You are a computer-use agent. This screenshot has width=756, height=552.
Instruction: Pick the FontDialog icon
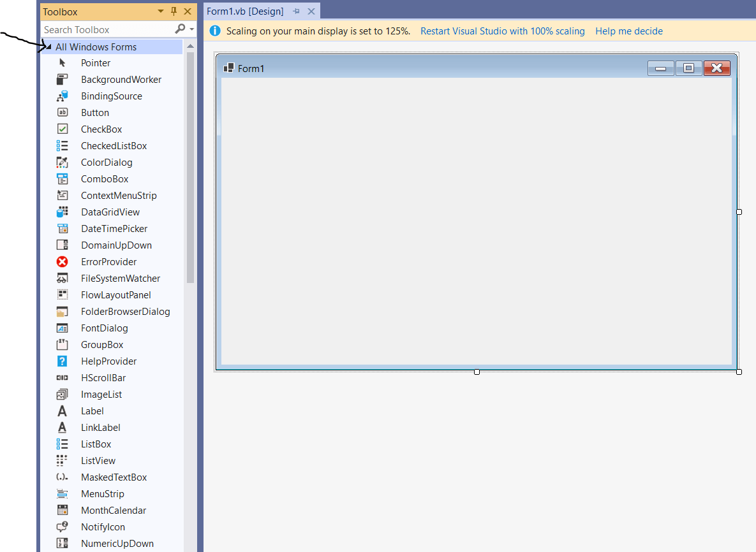62,328
